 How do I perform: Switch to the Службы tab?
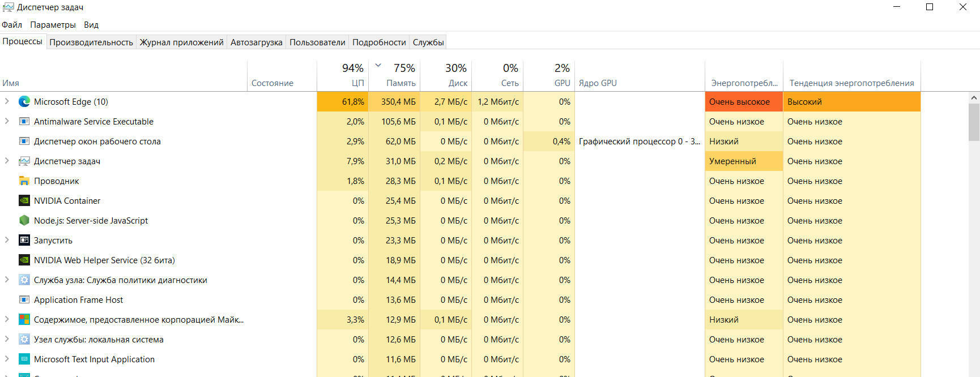pos(428,42)
